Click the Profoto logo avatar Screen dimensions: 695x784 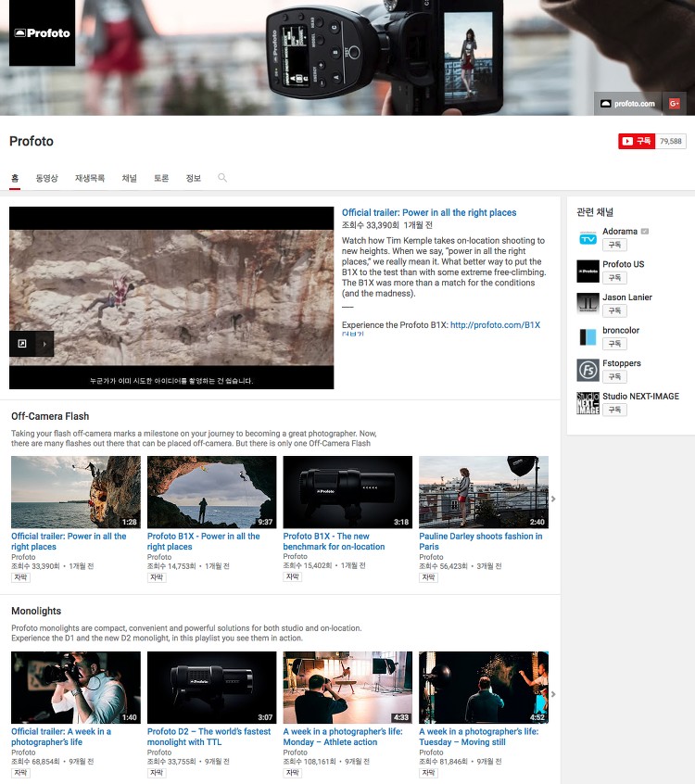tap(42, 33)
